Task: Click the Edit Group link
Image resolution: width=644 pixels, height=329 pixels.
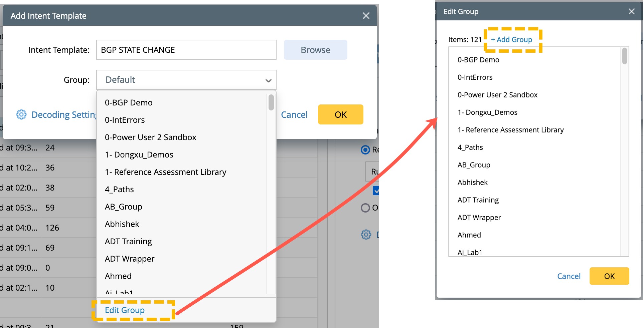Action: [x=125, y=310]
